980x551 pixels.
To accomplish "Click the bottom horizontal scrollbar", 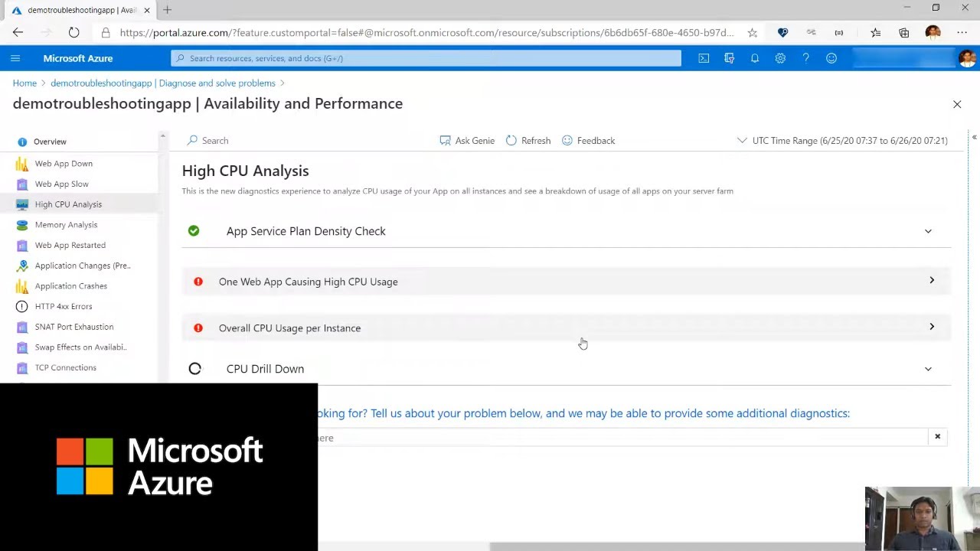I will (x=677, y=546).
